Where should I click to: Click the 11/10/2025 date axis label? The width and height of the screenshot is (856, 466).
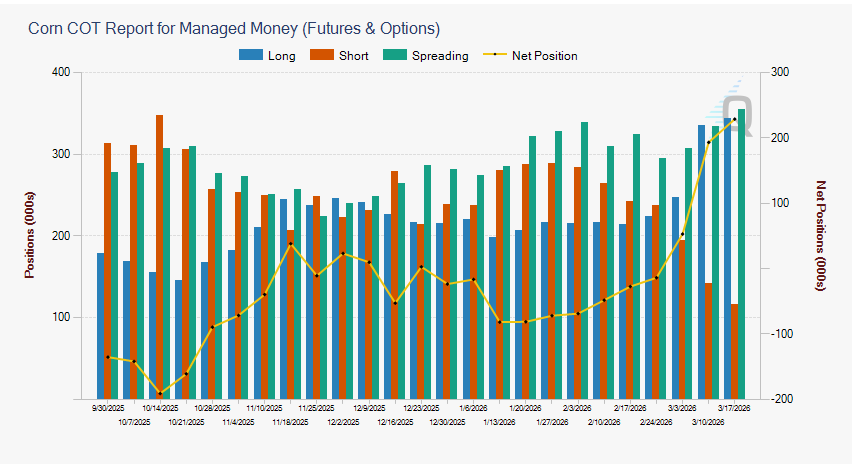click(264, 408)
